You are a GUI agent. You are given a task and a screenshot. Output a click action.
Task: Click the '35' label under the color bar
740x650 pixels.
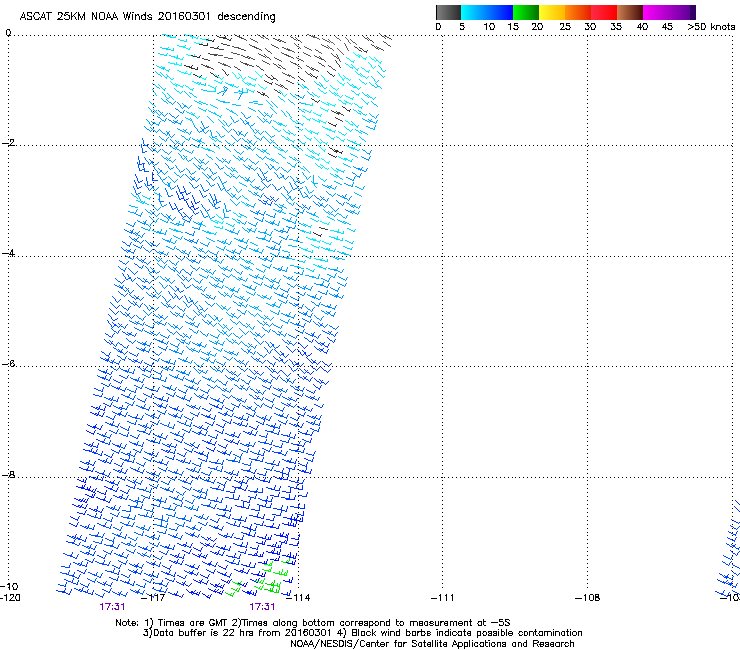pyautogui.click(x=616, y=27)
